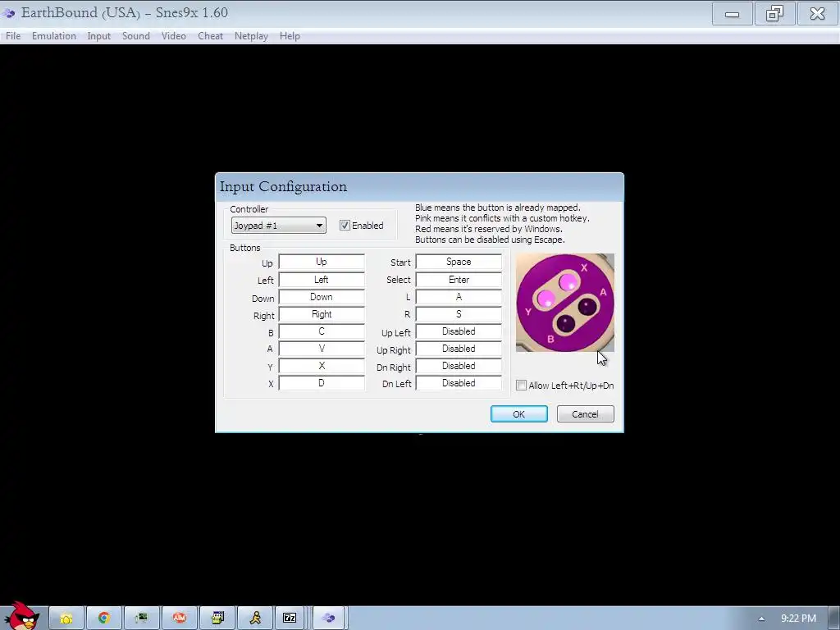Open the Help menu

click(290, 36)
